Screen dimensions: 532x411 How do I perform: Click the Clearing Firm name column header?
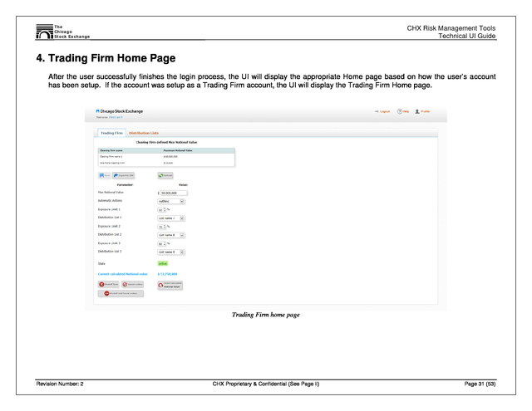pos(111,150)
